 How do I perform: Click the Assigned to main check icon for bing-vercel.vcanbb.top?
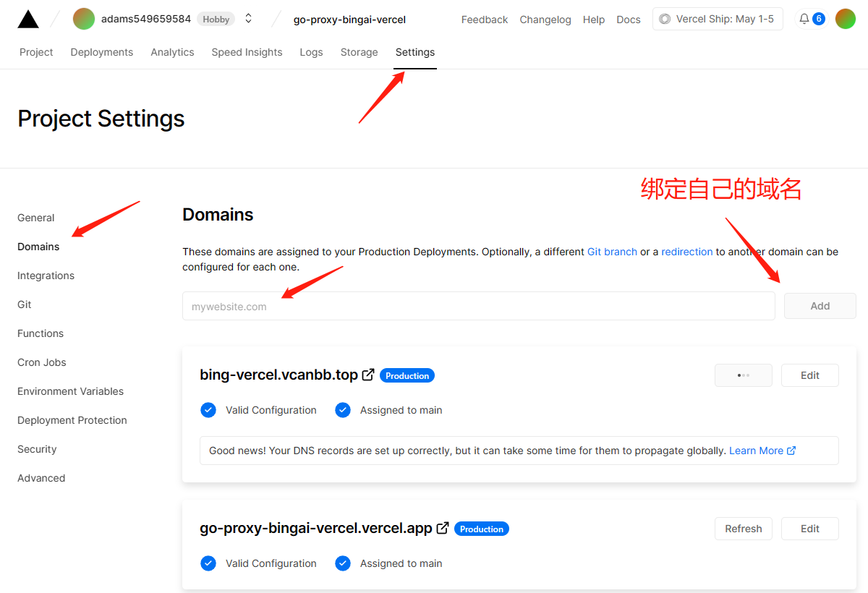[343, 410]
